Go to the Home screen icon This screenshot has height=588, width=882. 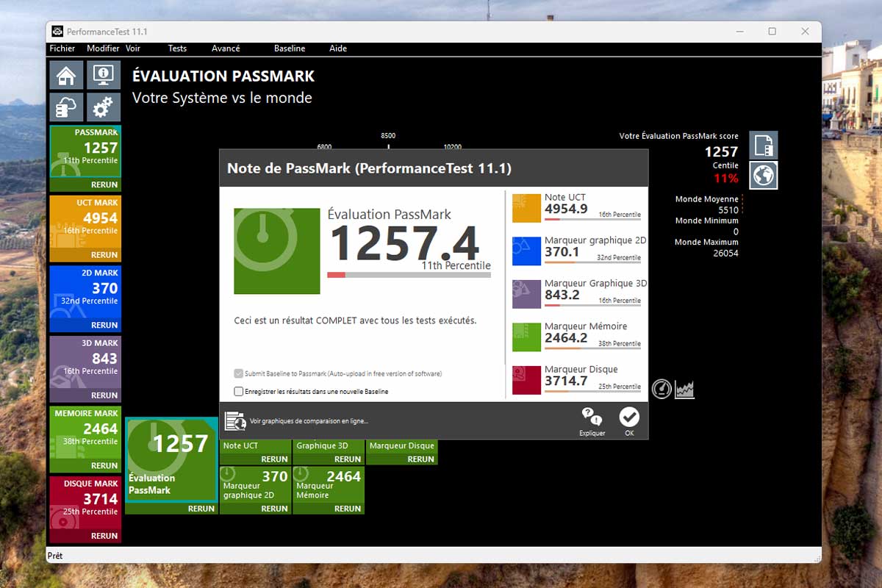(x=66, y=75)
